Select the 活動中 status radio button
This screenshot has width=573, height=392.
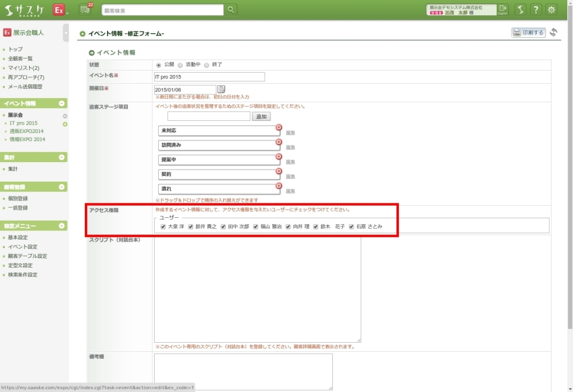point(180,65)
